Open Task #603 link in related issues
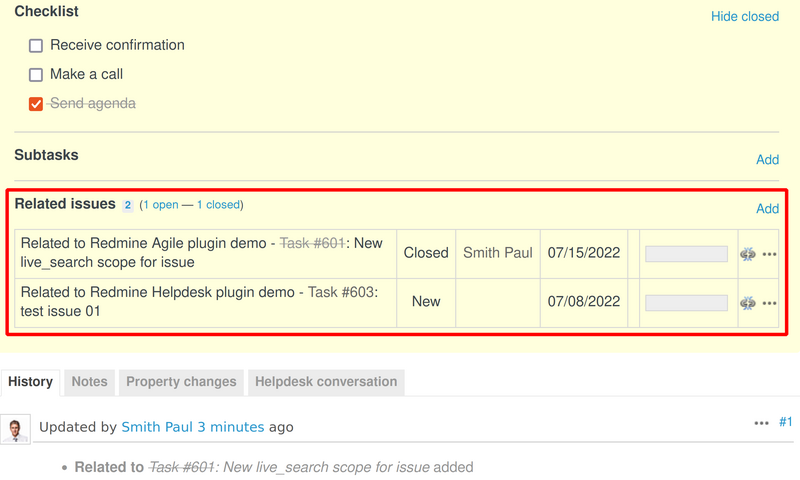This screenshot has height=480, width=800. tap(342, 292)
